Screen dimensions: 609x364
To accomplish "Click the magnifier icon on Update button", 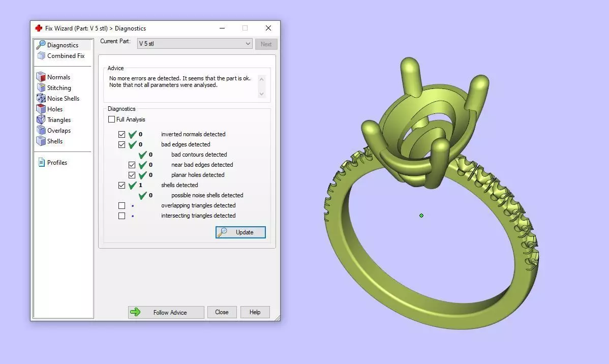I will pos(222,232).
